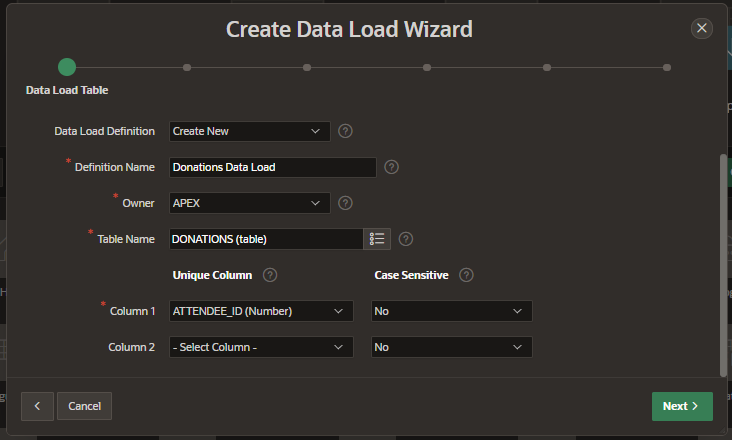Click the Definition Name input field
This screenshot has width=732, height=440.
[273, 167]
